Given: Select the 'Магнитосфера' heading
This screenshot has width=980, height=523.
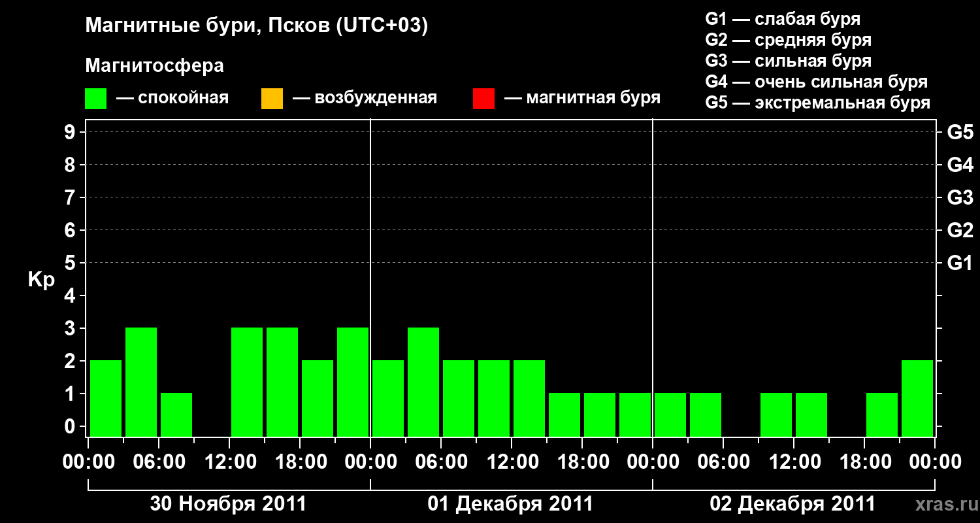Looking at the screenshot, I should click(x=154, y=66).
